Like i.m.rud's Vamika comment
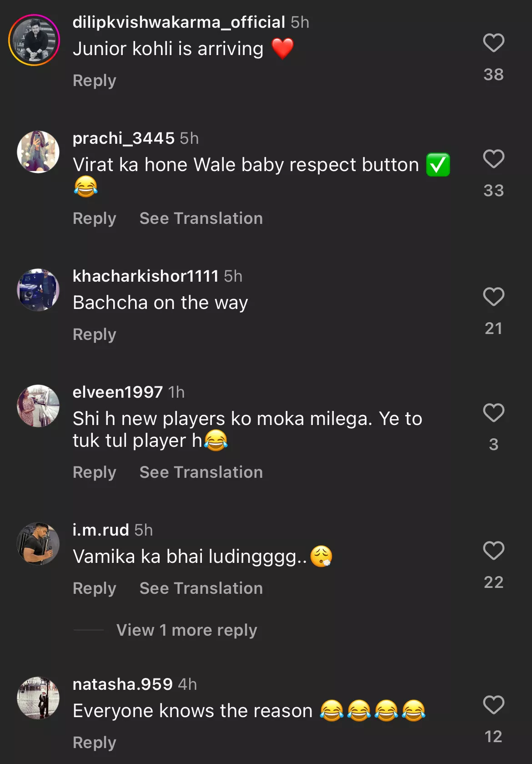 (x=493, y=551)
